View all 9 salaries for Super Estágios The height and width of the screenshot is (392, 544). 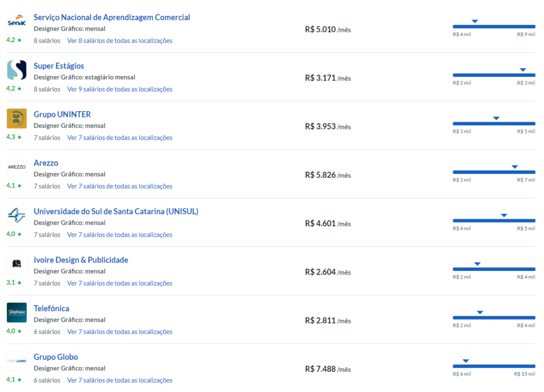[120, 89]
